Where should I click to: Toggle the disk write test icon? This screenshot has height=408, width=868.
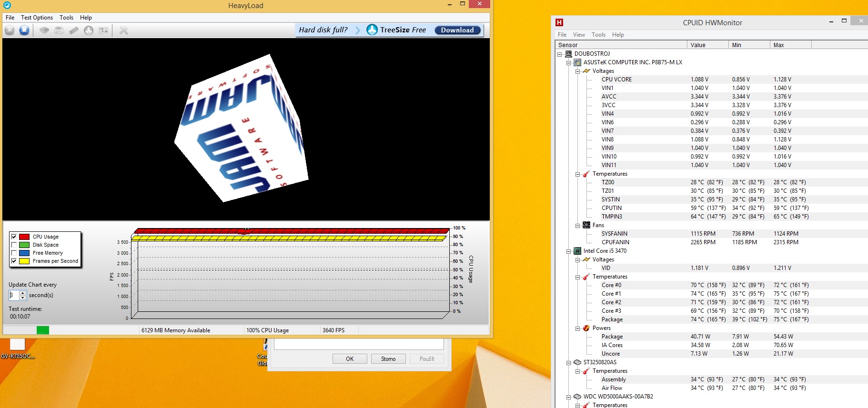pyautogui.click(x=59, y=30)
